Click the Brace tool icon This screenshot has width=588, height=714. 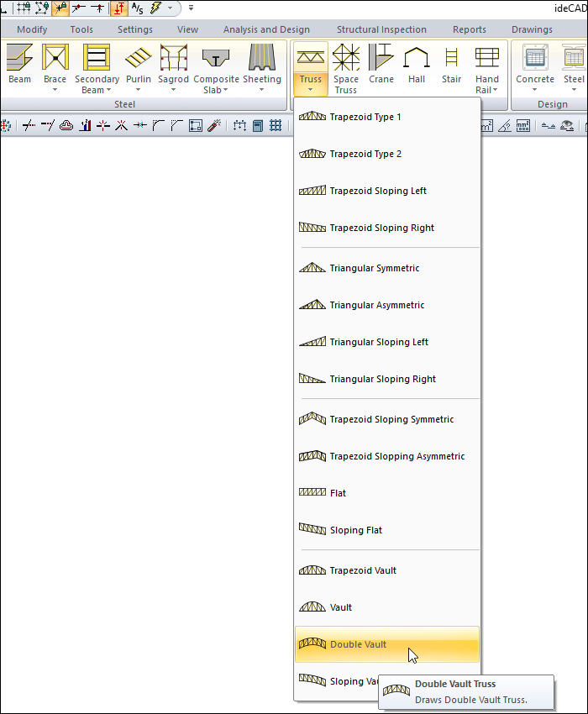(55, 57)
